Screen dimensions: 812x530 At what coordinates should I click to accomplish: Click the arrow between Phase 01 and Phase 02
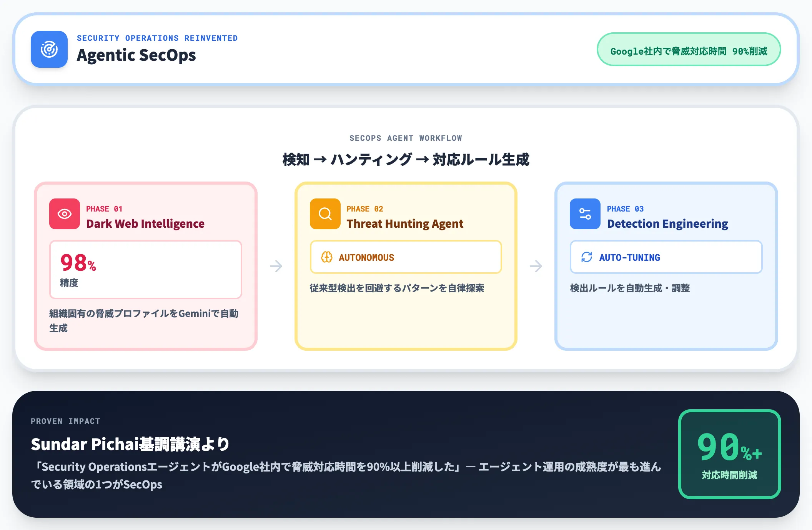276,265
